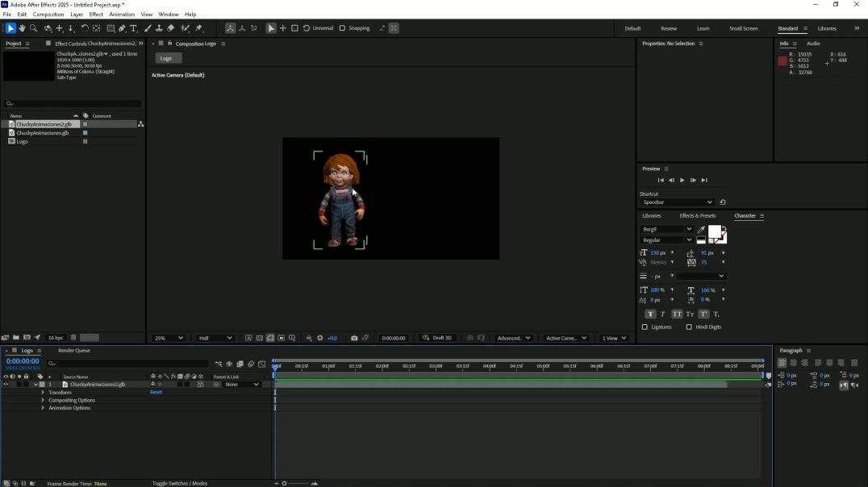868x487 pixels.
Task: Hide the ChuckyAnimaciones2.glb layer with eye toggle
Action: (6, 385)
